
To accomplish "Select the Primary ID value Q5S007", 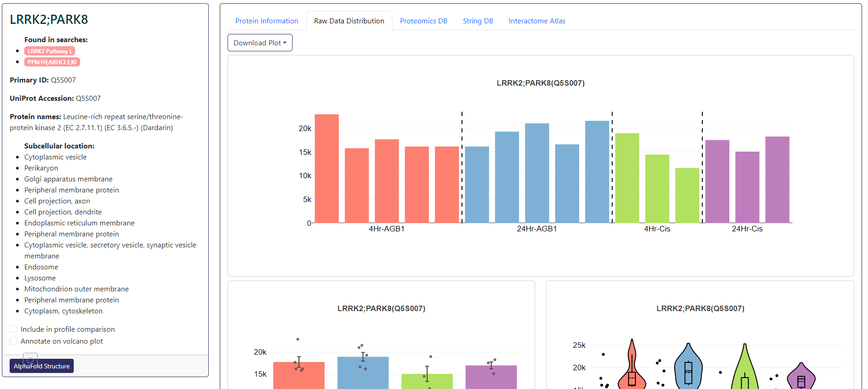I will click(63, 80).
